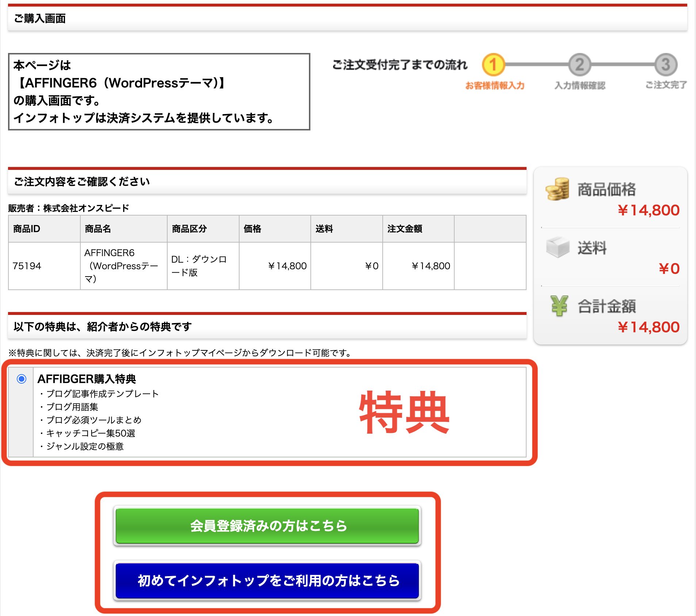Click the 販売者：株式会社オンスピード text
The height and width of the screenshot is (616, 696).
(x=69, y=208)
